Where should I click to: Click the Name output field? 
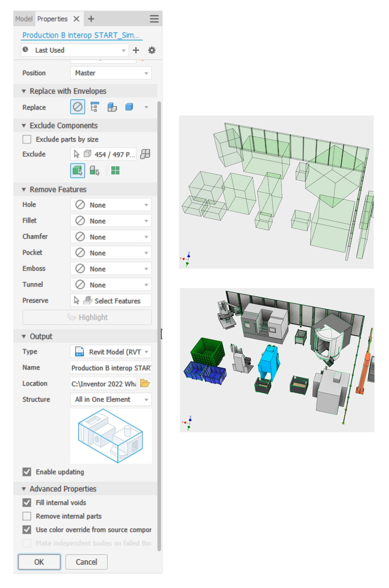point(111,368)
